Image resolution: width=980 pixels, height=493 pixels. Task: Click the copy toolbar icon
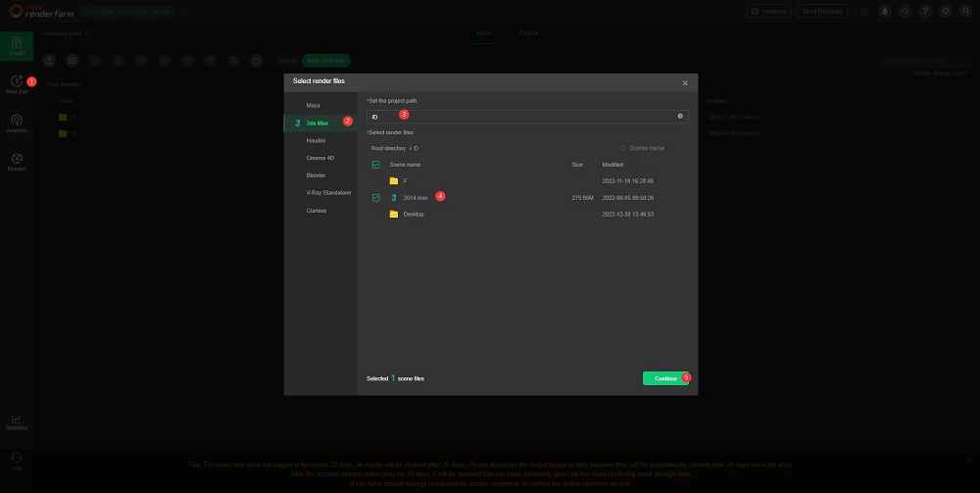pos(142,61)
